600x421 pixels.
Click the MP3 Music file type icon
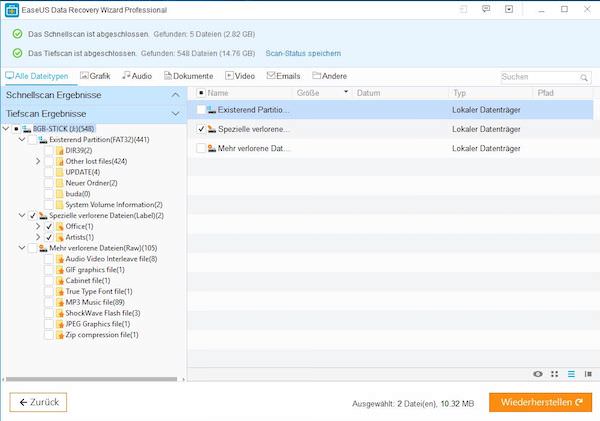tap(60, 302)
